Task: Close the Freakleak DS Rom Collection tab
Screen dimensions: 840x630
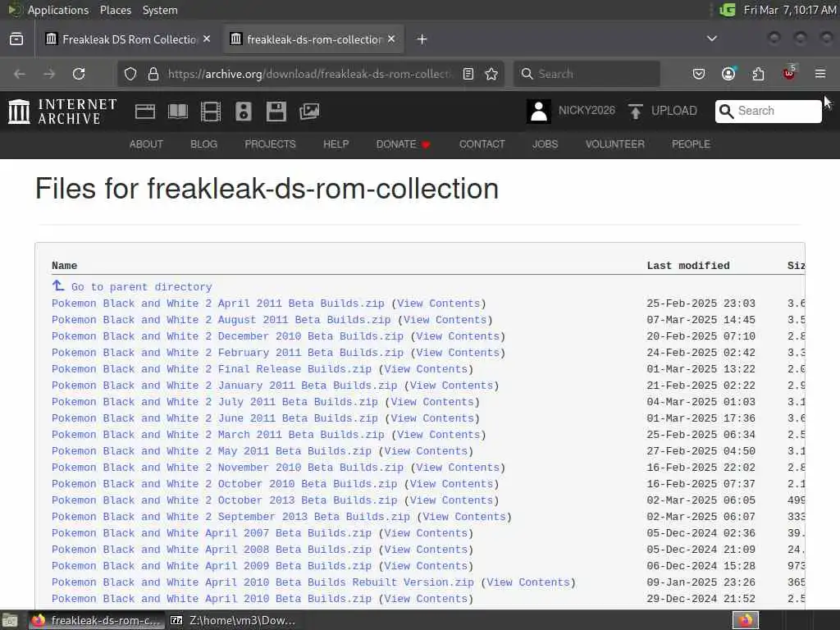Action: point(207,39)
